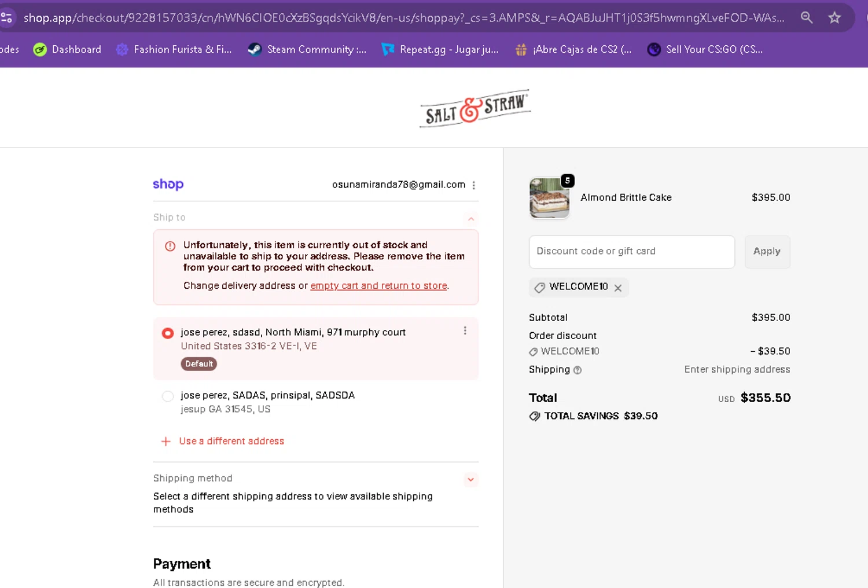Click the Almond Brittle Cake thumbnail

tap(549, 198)
